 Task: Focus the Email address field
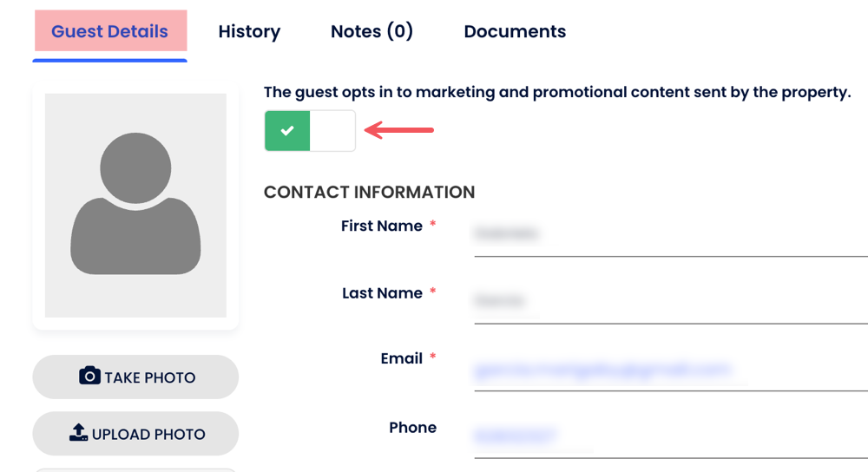[668, 370]
